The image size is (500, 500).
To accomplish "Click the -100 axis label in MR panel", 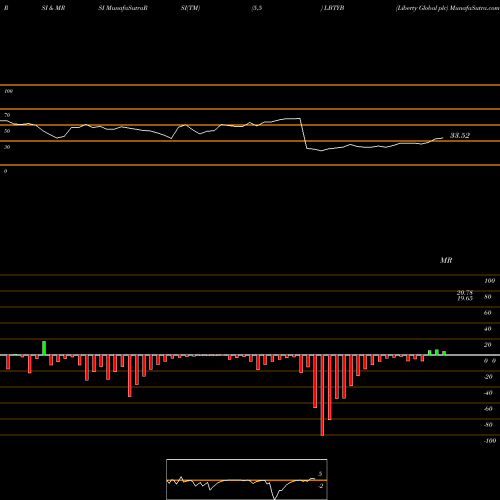I will [490, 441].
